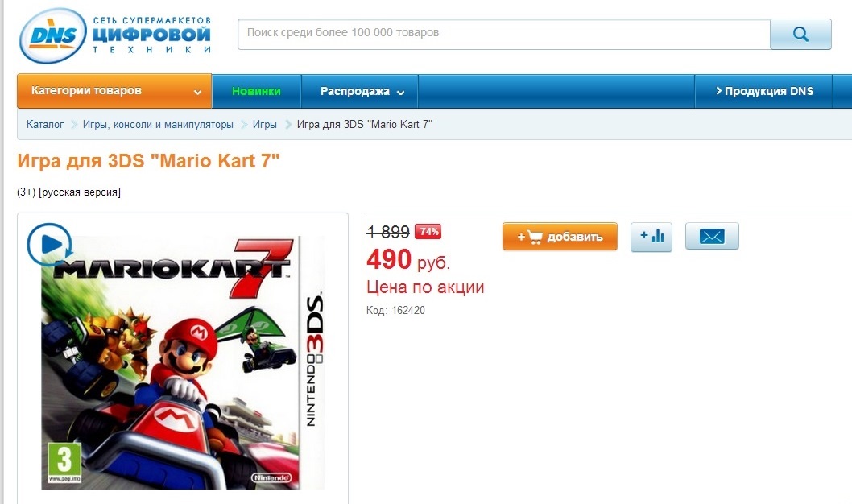Viewport: 852px width, 504px height.
Task: Open the Игры breadcrumb link
Action: (x=265, y=124)
